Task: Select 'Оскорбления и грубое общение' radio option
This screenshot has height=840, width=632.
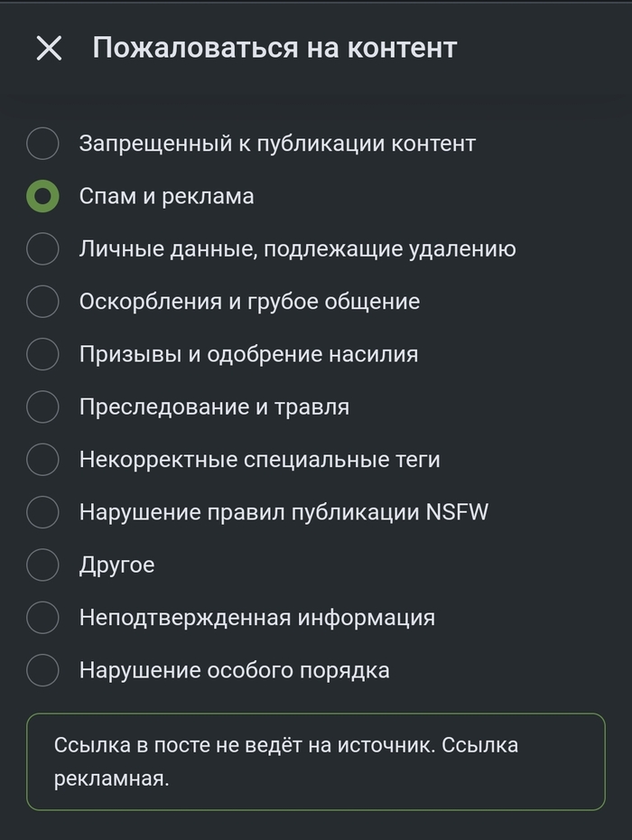Action: tap(42, 302)
